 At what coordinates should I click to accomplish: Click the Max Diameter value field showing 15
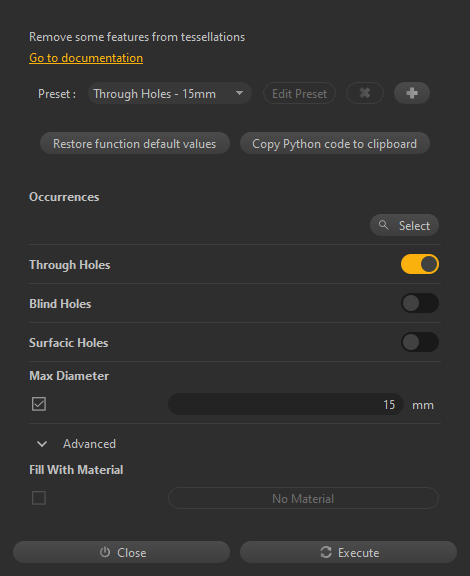click(x=286, y=404)
